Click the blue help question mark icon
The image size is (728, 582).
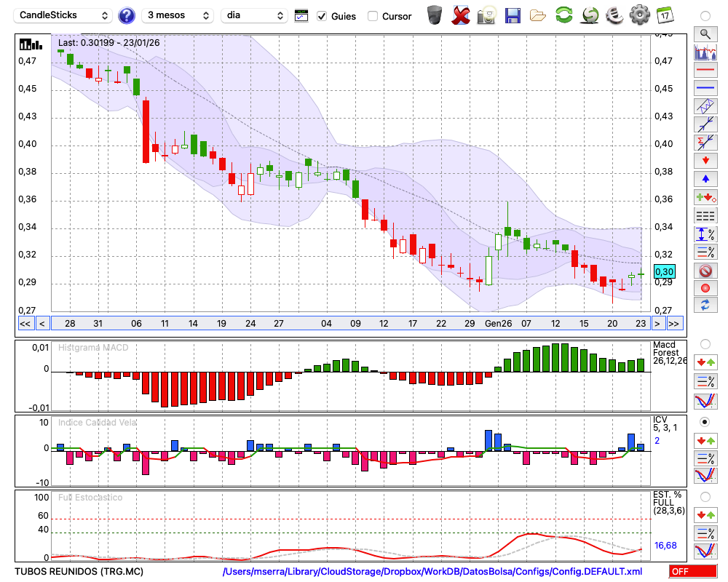click(x=127, y=16)
